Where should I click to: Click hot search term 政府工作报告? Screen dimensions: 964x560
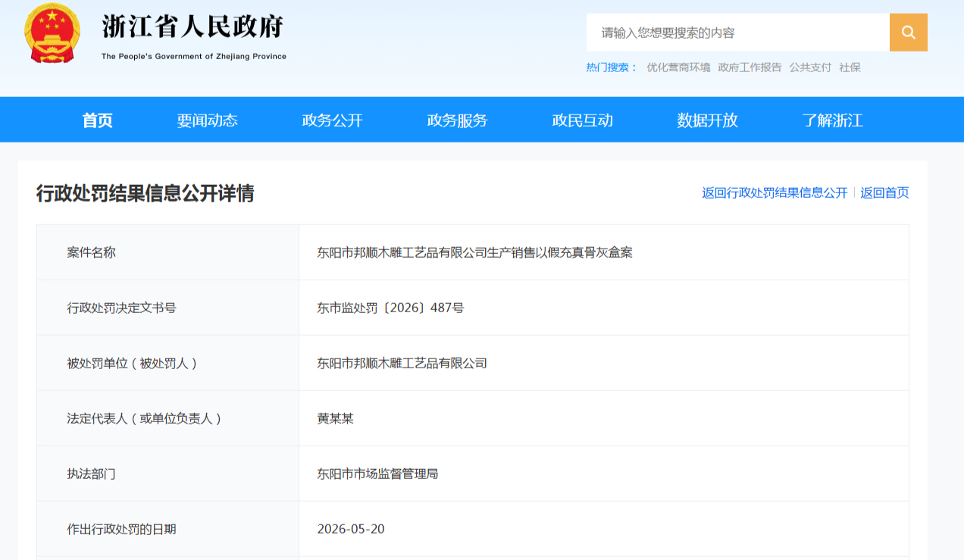pyautogui.click(x=750, y=67)
